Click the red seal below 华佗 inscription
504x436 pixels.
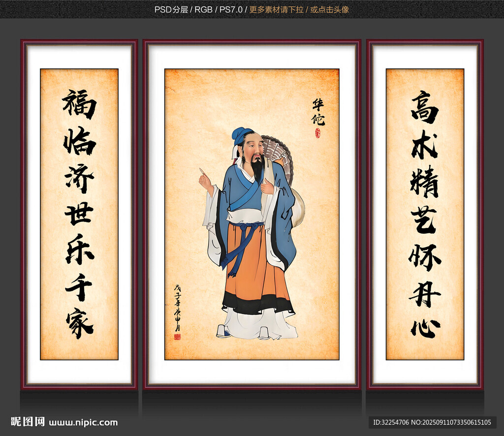click(318, 133)
